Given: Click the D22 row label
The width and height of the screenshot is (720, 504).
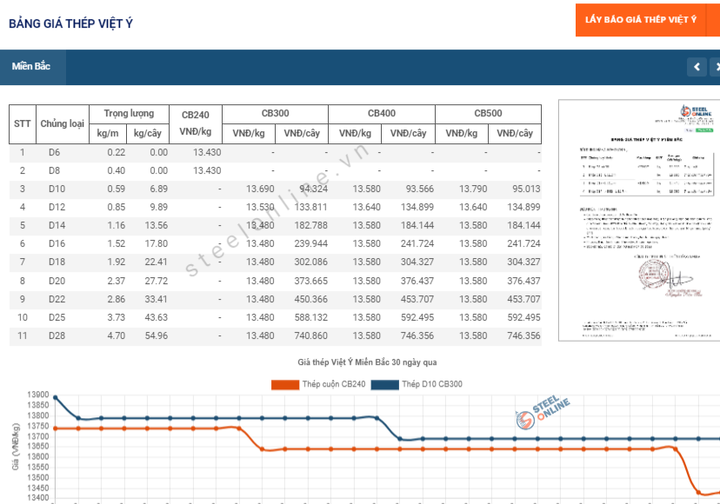Looking at the screenshot, I should click(x=57, y=299).
